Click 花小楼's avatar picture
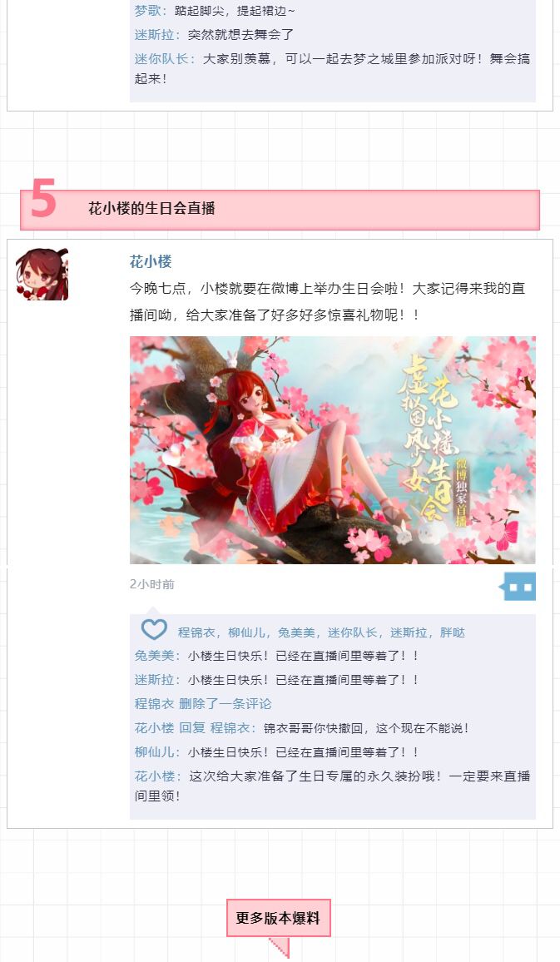 point(42,275)
